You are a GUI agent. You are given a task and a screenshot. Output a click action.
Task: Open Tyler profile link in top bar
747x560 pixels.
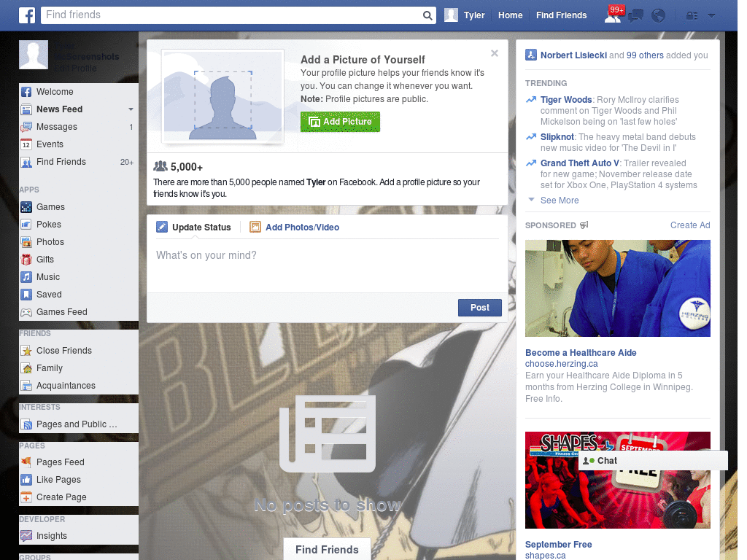[474, 15]
